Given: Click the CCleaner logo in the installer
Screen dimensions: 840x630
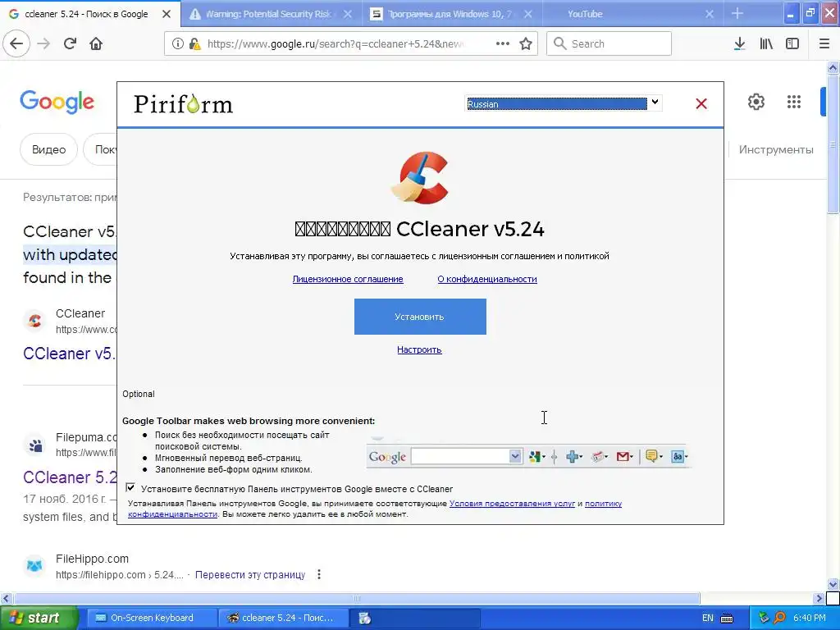Looking at the screenshot, I should pyautogui.click(x=420, y=178).
